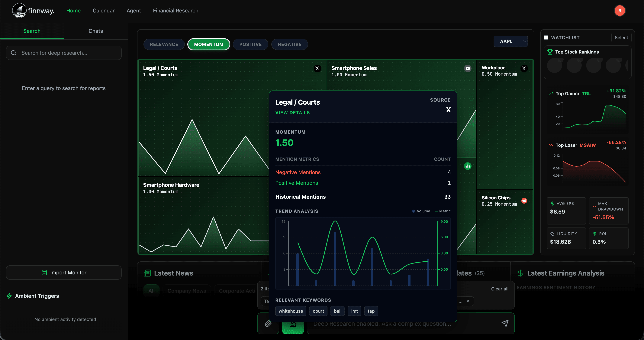Click the finnway logo icon

click(19, 11)
